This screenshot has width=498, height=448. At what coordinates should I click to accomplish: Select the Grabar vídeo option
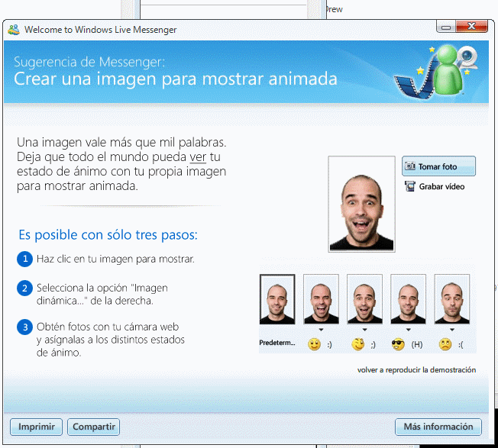(435, 186)
